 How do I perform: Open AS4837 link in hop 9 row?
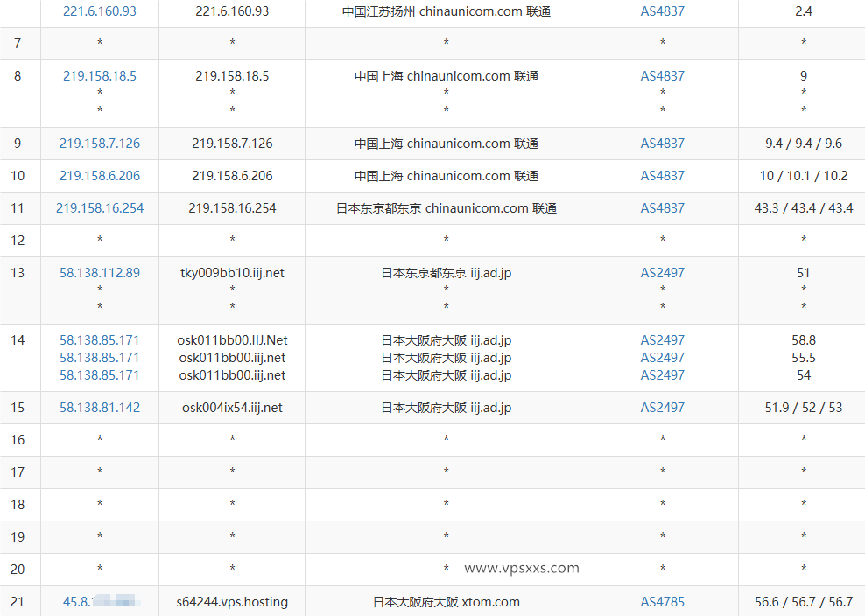663,143
